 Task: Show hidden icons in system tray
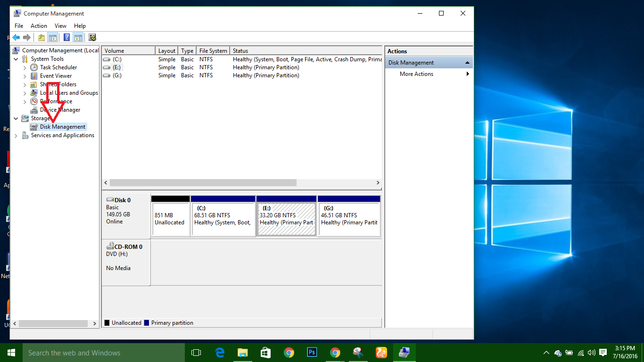[546, 353]
